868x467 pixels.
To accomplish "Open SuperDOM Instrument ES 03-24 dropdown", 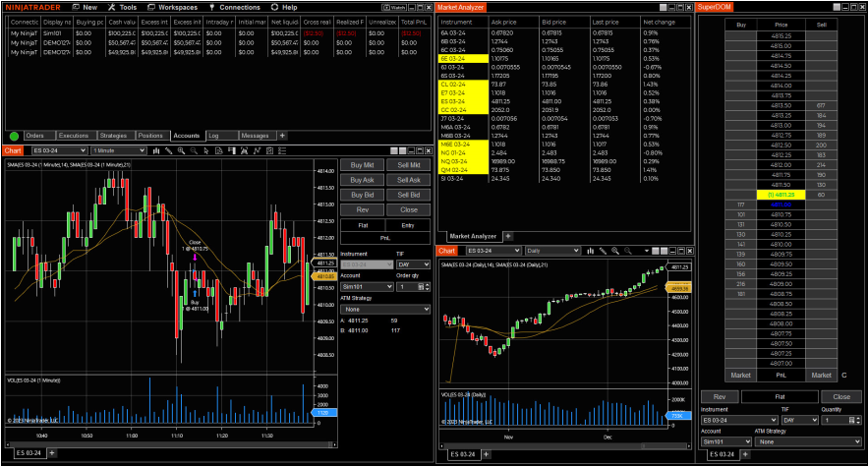I will [740, 421].
